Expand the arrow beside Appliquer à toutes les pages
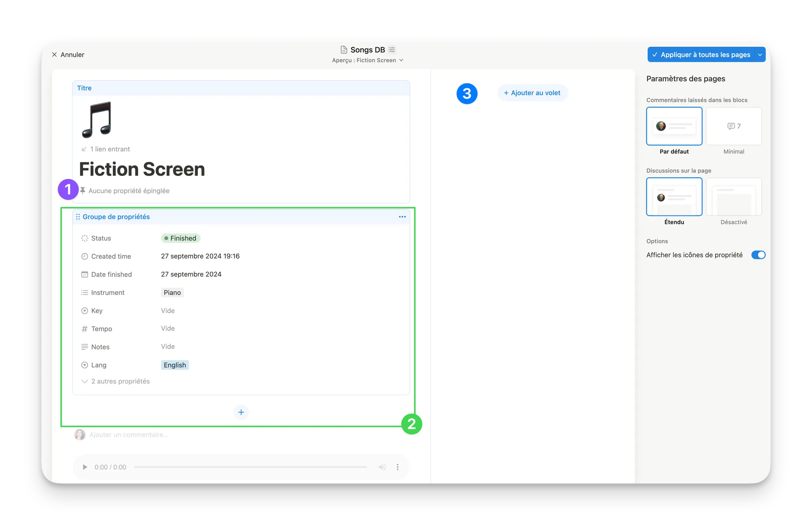This screenshot has height=525, width=812. tap(760, 55)
